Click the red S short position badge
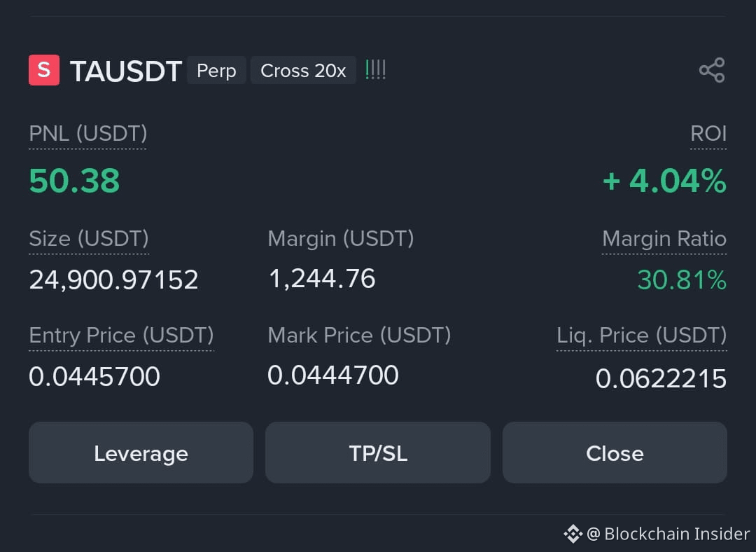Image resolution: width=756 pixels, height=552 pixels. [43, 70]
